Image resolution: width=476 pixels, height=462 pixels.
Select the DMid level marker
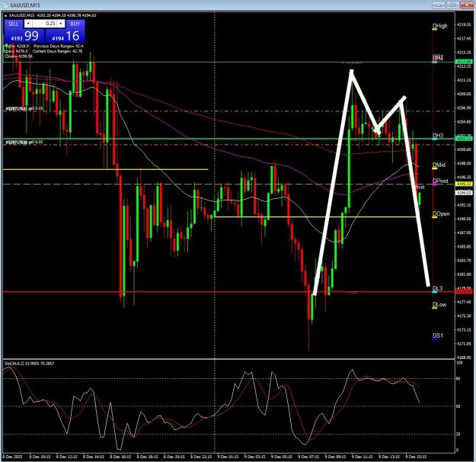(439, 165)
